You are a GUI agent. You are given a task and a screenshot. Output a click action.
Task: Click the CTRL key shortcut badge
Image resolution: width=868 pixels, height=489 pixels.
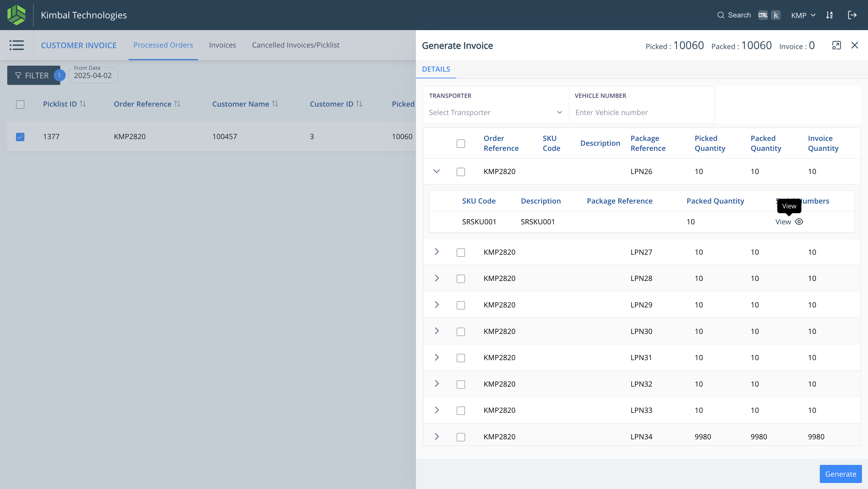(x=763, y=15)
